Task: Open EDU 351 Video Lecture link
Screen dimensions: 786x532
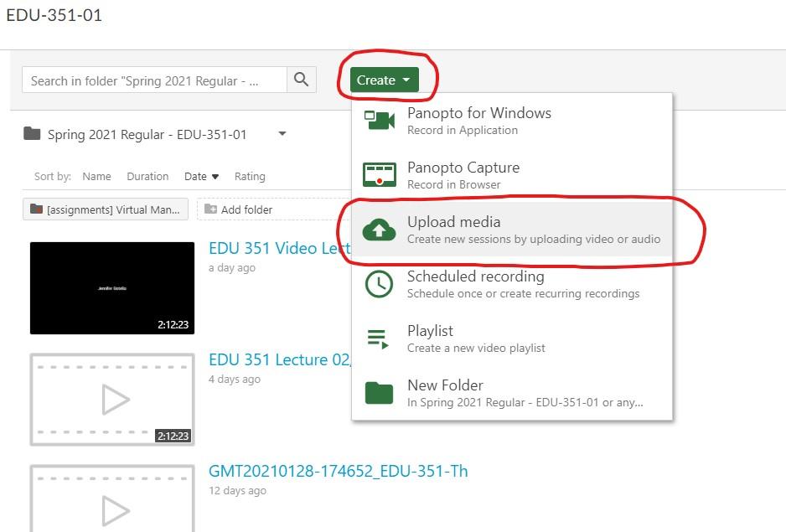Action: pos(280,248)
